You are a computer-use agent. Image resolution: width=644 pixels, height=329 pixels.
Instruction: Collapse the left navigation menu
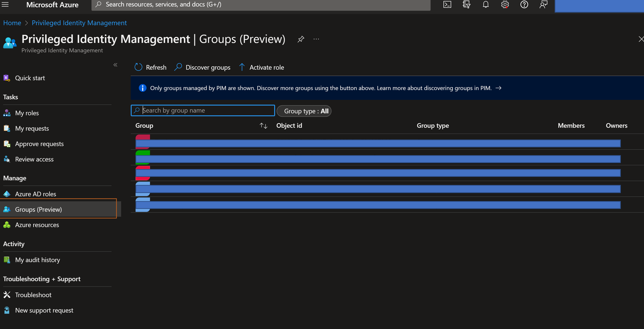click(x=115, y=65)
